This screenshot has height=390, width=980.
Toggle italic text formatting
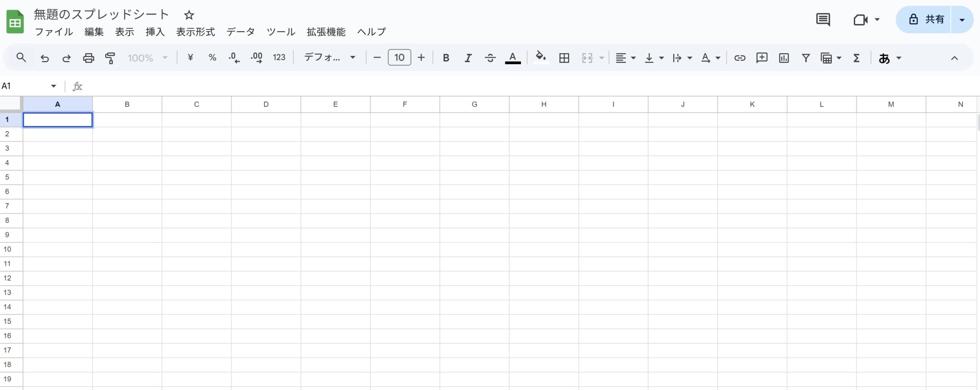(467, 58)
